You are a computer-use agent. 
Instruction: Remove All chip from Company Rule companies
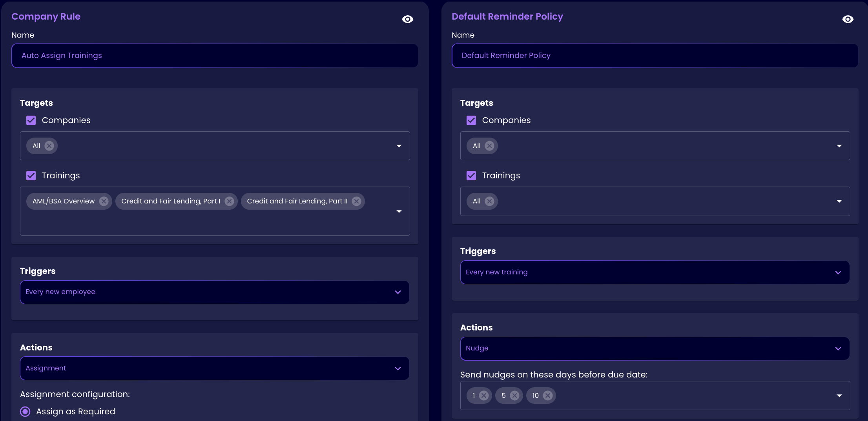pos(49,146)
